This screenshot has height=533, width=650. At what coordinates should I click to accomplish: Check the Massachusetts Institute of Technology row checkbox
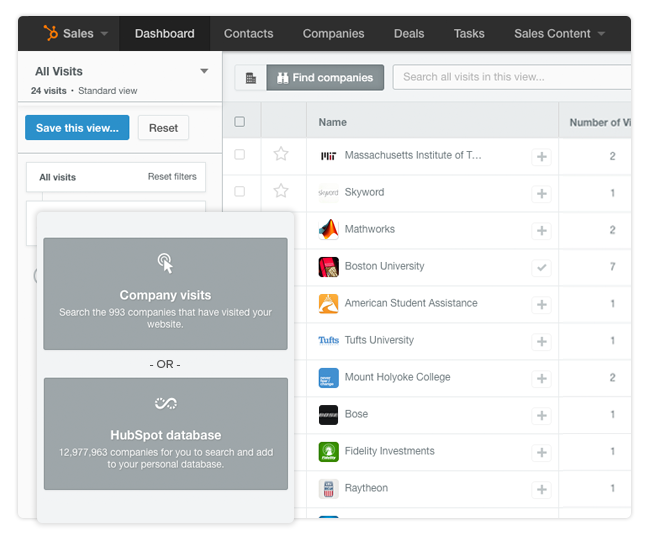click(x=239, y=155)
